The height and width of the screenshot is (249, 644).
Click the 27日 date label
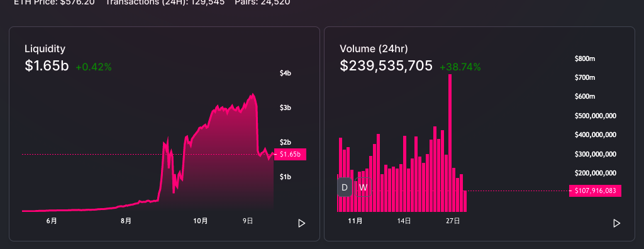coord(453,221)
